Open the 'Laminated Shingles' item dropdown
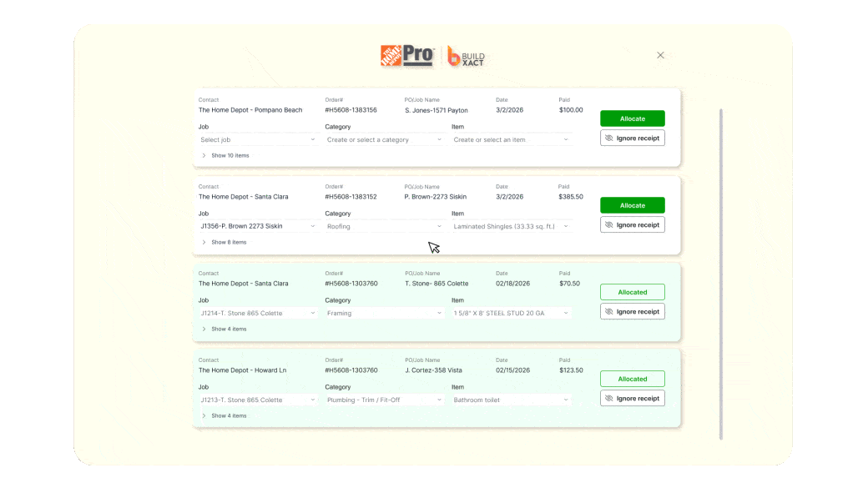The height and width of the screenshot is (488, 868). 511,226
